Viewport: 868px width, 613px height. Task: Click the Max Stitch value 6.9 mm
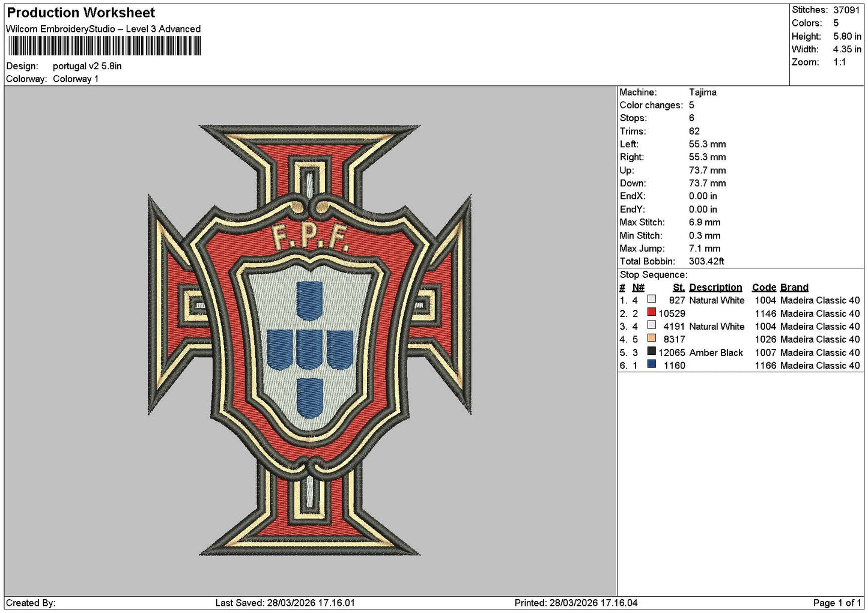tap(705, 222)
